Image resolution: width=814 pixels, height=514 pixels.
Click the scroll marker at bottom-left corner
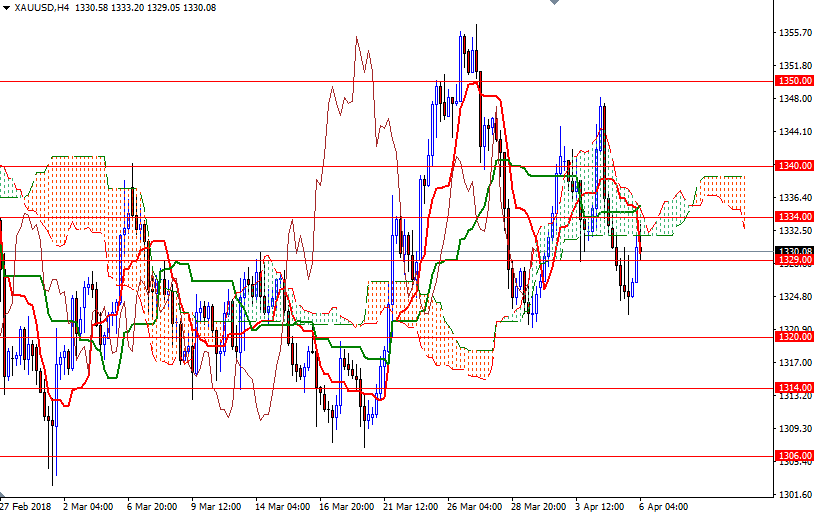click(3, 494)
